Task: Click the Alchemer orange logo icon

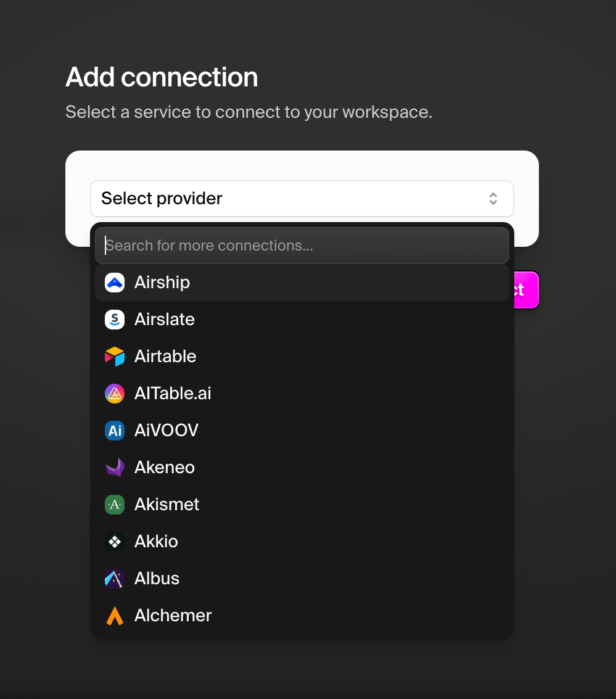Action: coord(115,616)
